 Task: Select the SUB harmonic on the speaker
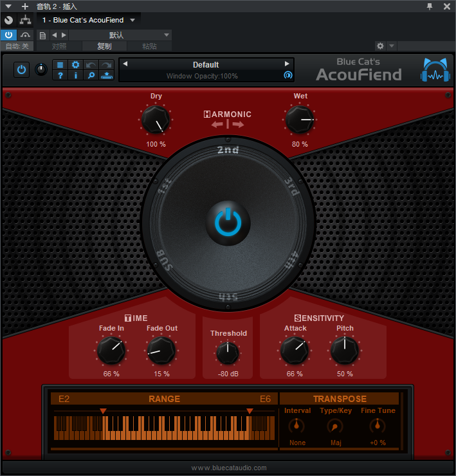pos(164,260)
